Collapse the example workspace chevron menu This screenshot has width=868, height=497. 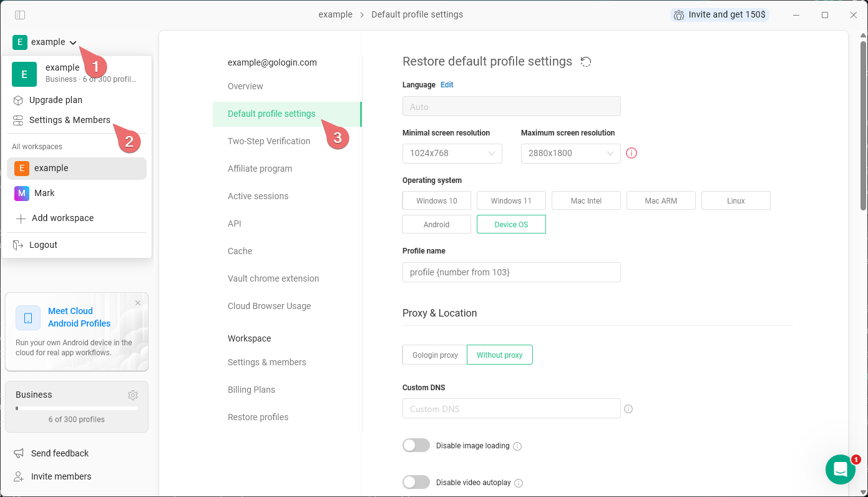(x=73, y=42)
